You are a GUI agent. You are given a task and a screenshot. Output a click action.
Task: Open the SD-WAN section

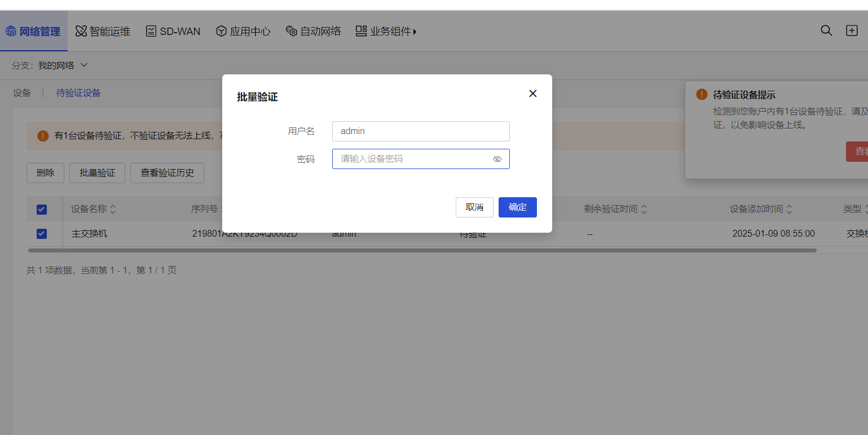click(173, 32)
